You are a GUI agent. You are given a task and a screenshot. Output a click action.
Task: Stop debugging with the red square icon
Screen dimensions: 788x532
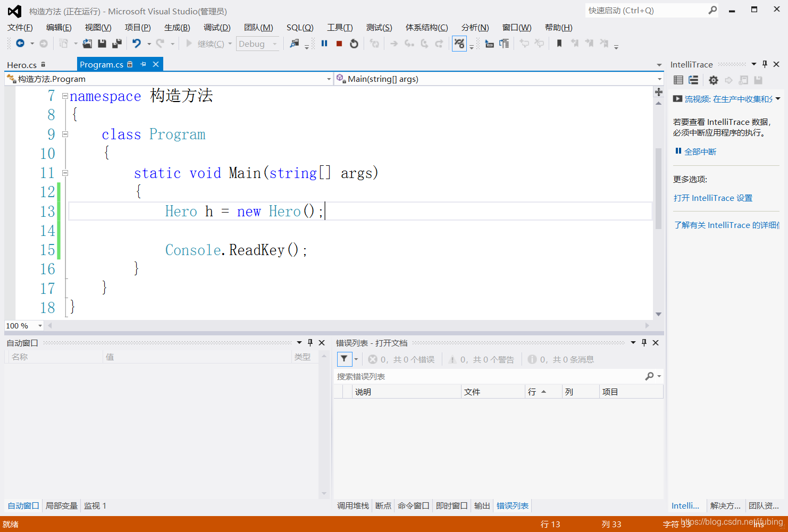(x=339, y=44)
